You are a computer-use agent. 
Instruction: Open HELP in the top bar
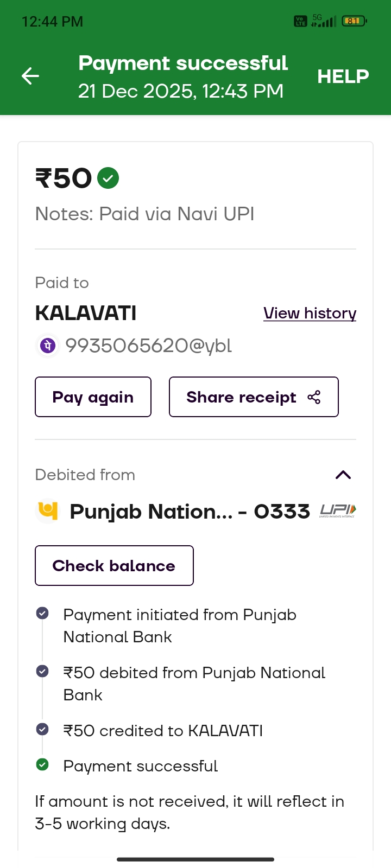click(343, 76)
